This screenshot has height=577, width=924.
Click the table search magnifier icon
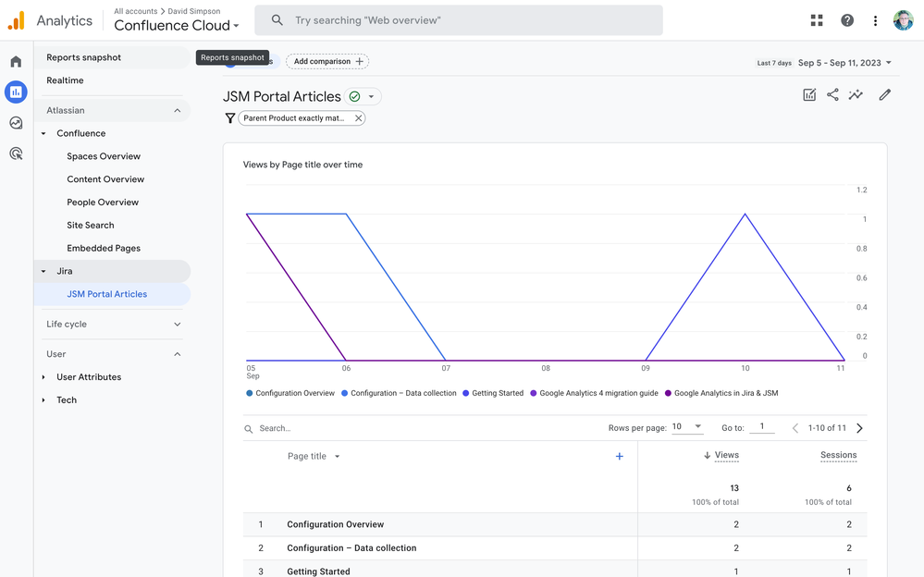(x=249, y=428)
